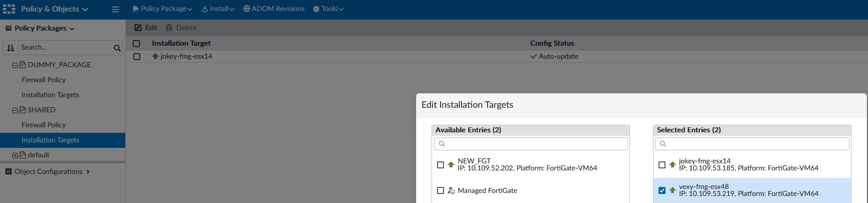This screenshot has height=203, width=868.
Task: Select the default package
Action: 39,155
